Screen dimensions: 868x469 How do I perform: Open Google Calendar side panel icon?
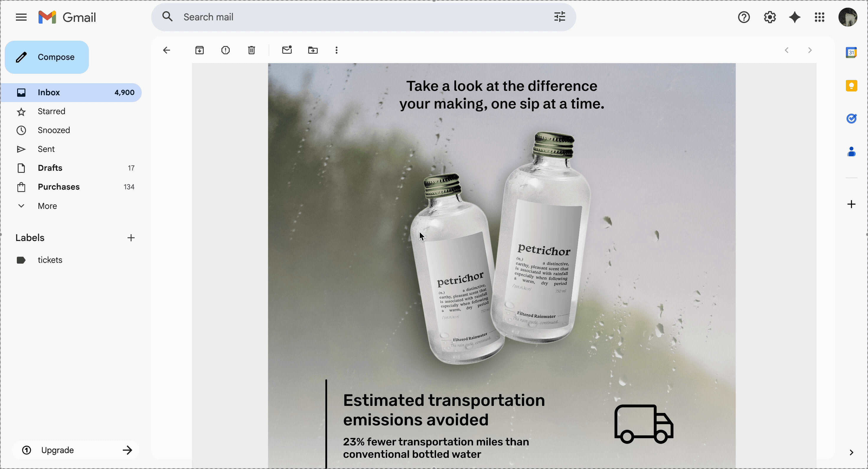click(851, 53)
